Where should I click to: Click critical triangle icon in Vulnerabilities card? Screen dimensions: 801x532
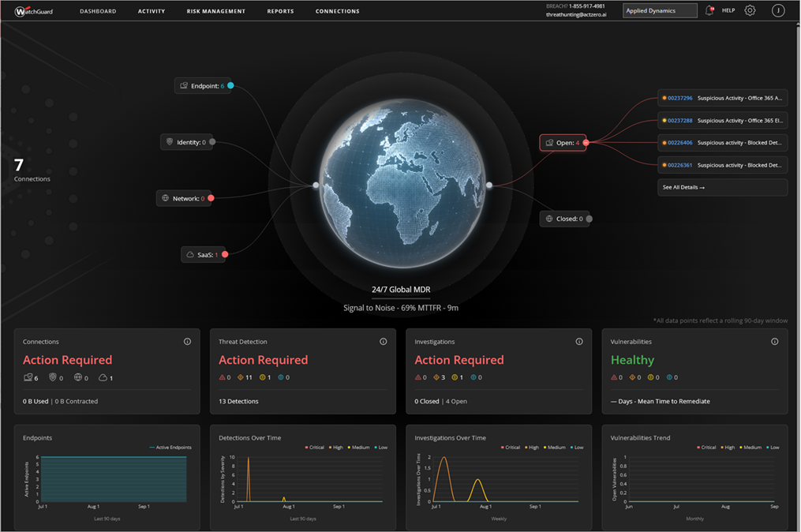(614, 377)
